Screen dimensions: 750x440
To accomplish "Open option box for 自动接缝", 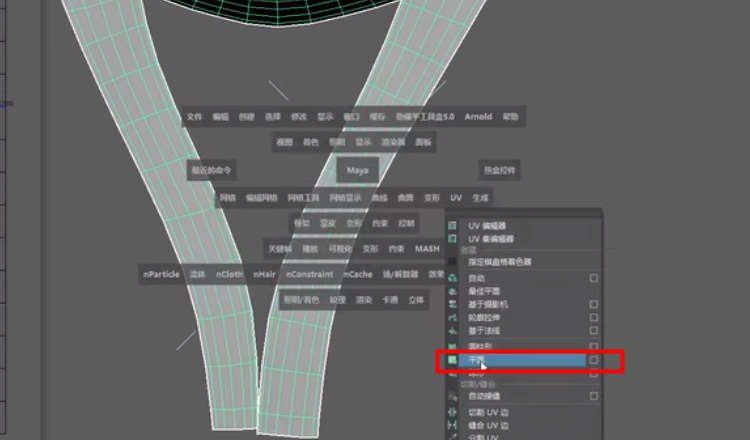I will 593,396.
